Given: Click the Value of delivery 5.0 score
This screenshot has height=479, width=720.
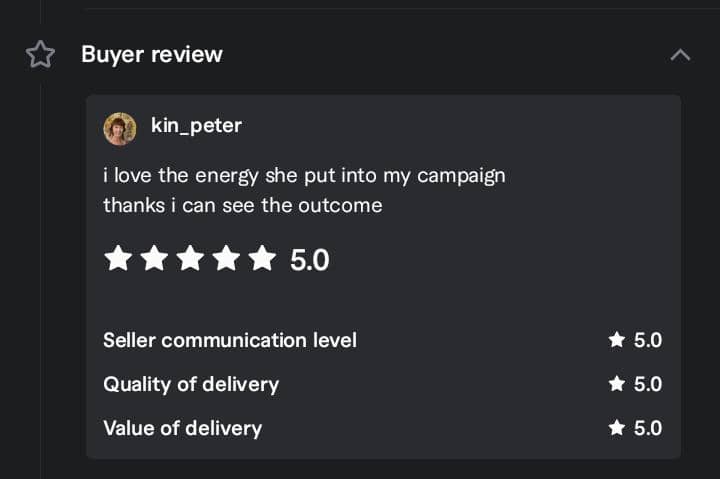Looking at the screenshot, I should click(648, 428).
